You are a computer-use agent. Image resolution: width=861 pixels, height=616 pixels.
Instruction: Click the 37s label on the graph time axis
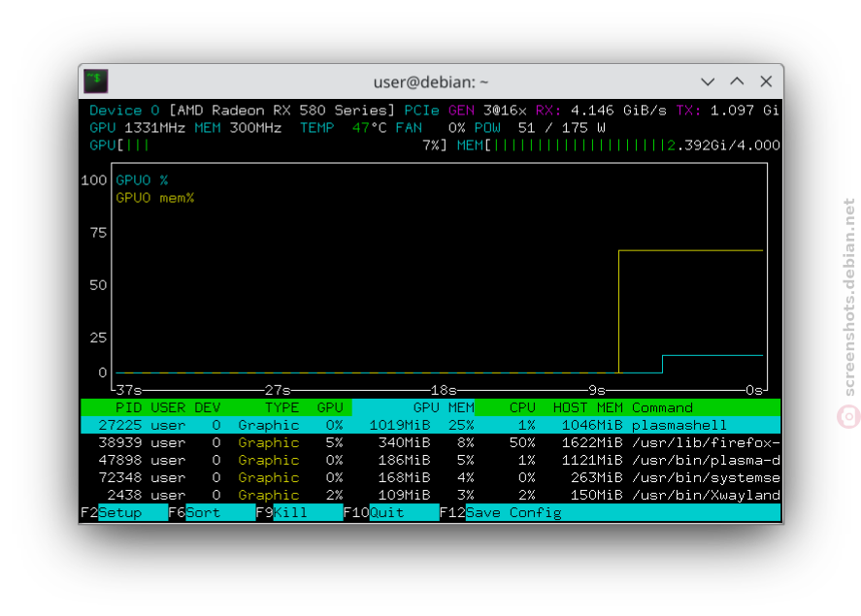tap(128, 390)
